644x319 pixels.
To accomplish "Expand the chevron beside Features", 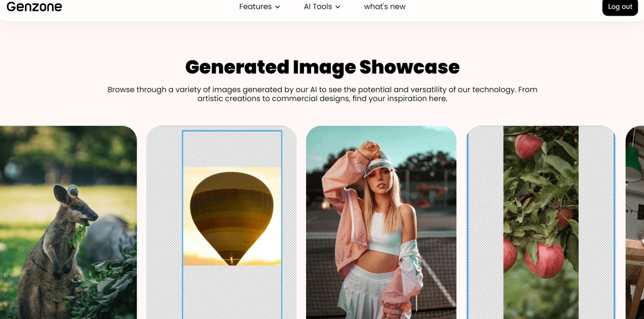I will point(277,7).
